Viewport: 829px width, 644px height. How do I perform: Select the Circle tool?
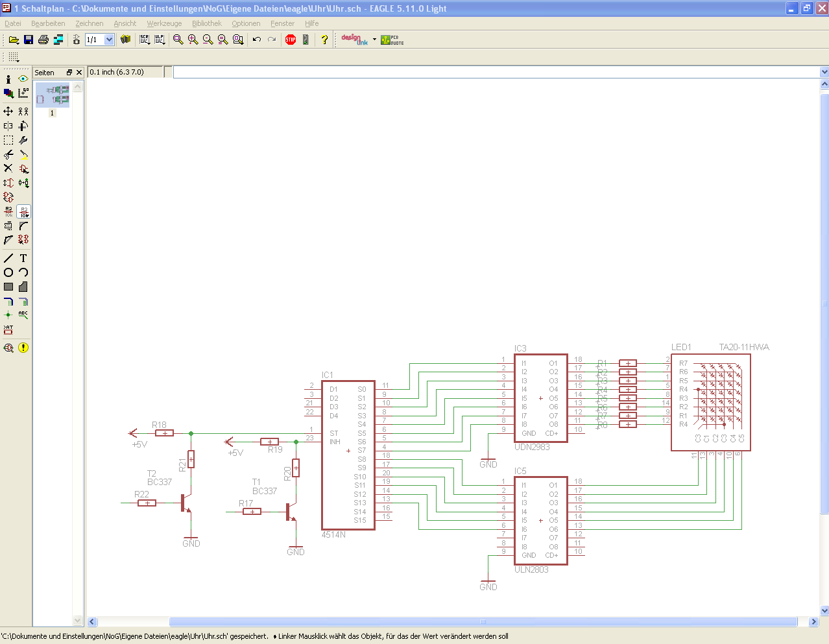tap(8, 272)
